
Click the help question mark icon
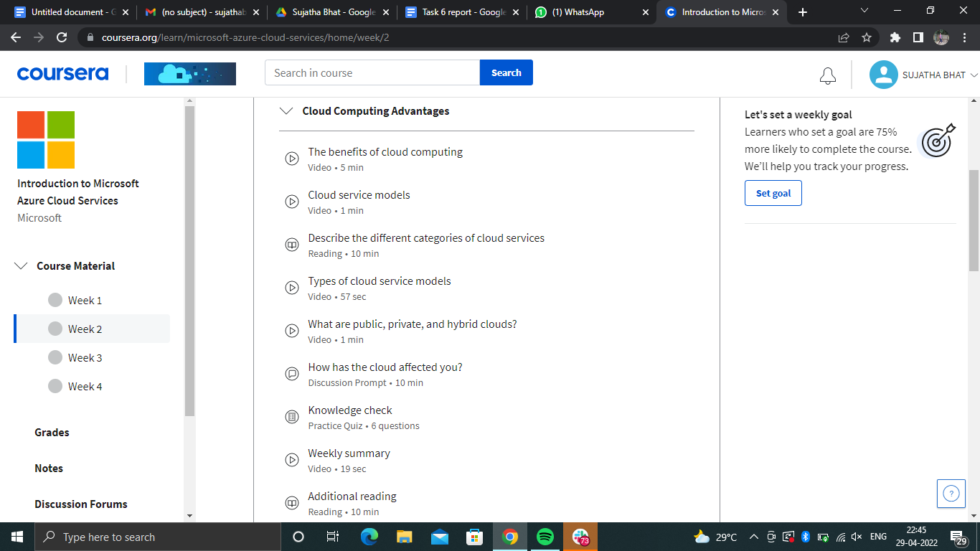(x=951, y=493)
